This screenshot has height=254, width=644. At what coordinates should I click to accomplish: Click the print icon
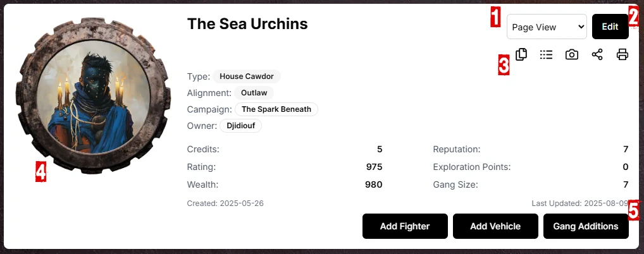[x=622, y=54]
